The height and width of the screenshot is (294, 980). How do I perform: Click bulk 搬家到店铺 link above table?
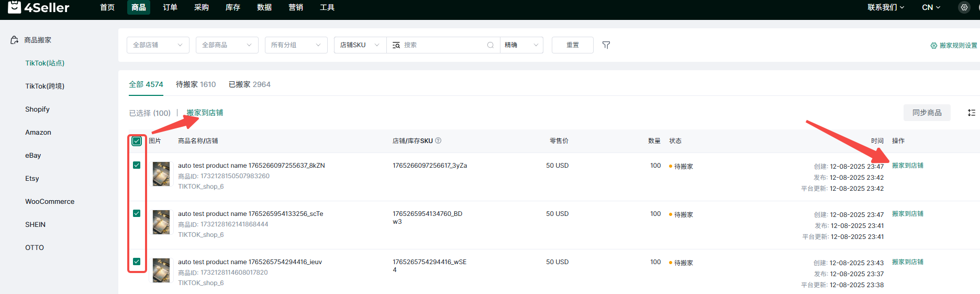(x=205, y=113)
